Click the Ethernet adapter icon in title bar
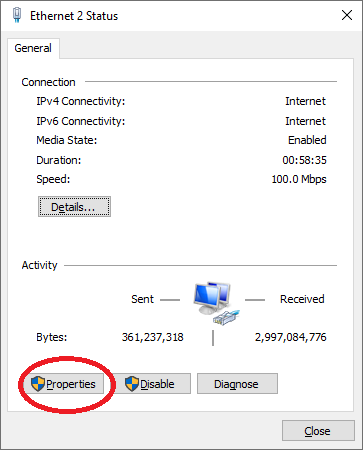Screen dimensions: 363x450 coord(17,15)
